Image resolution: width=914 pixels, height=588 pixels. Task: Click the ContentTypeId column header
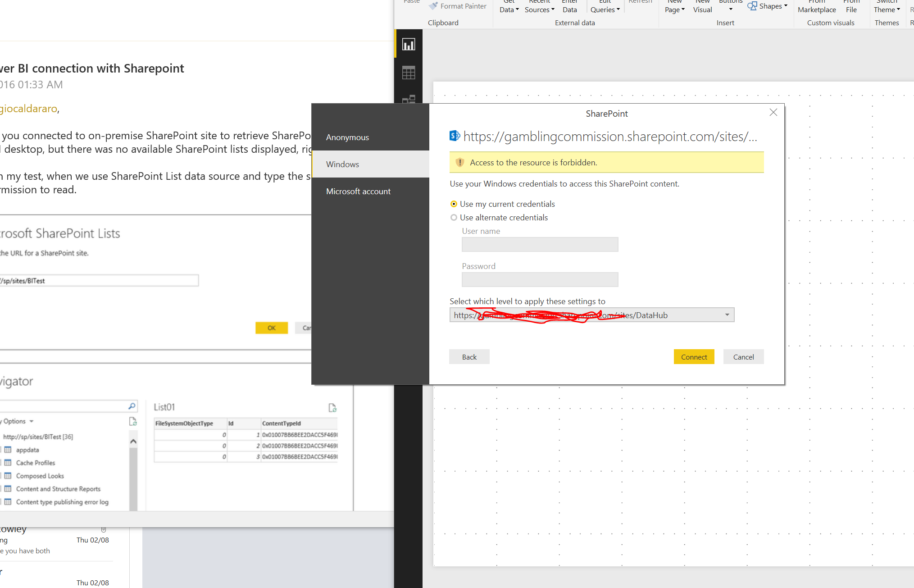[299, 424]
